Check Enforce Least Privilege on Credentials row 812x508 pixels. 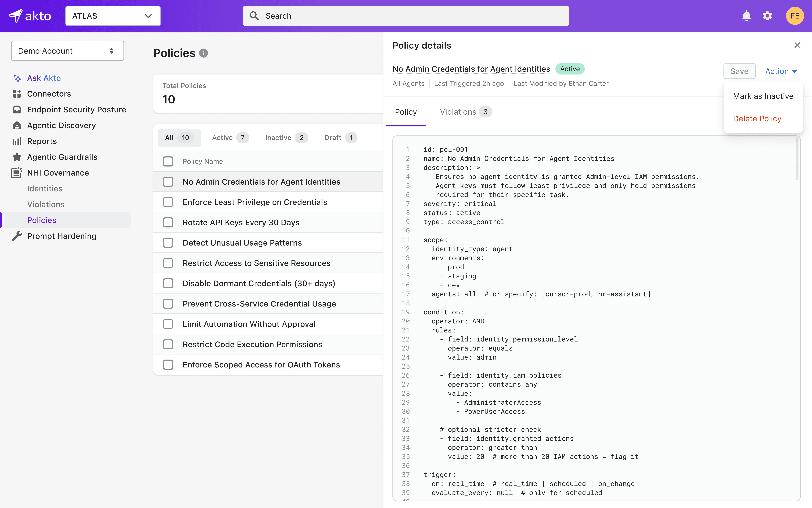point(168,202)
